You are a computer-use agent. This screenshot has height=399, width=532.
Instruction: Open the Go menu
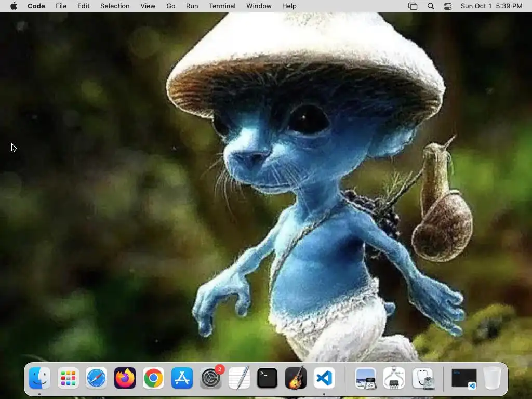170,6
